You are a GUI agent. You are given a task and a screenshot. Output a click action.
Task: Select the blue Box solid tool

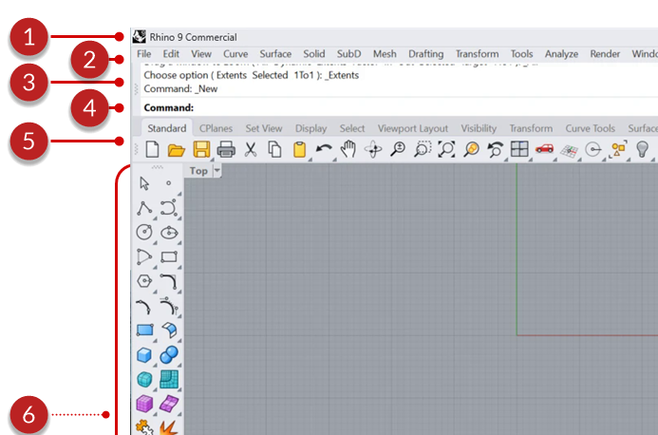click(144, 355)
